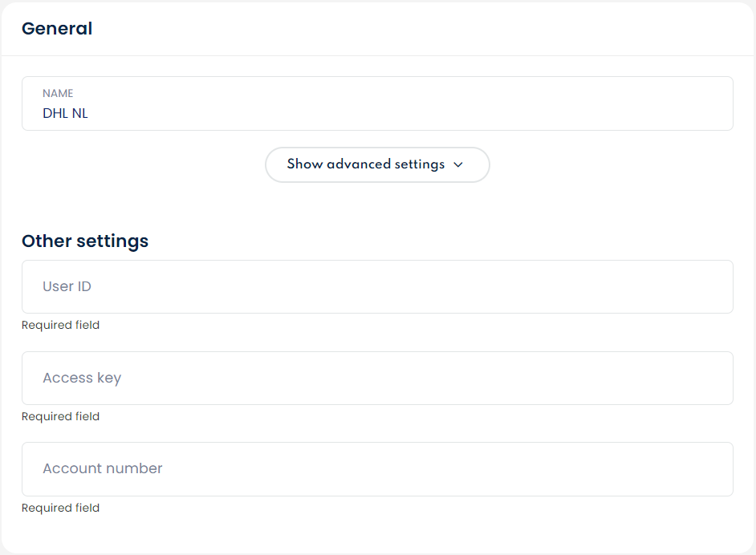Click the divider line below General
This screenshot has width=756, height=555.
pyautogui.click(x=377, y=56)
